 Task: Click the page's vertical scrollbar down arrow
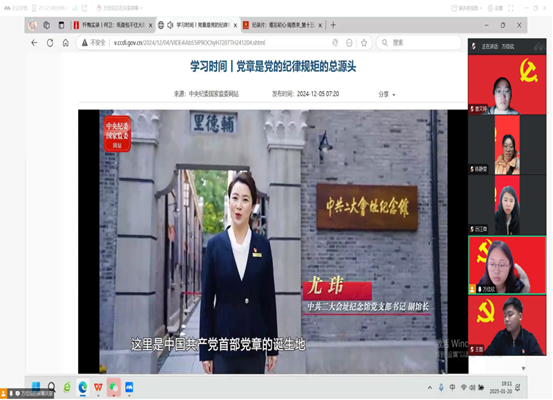coord(523,368)
